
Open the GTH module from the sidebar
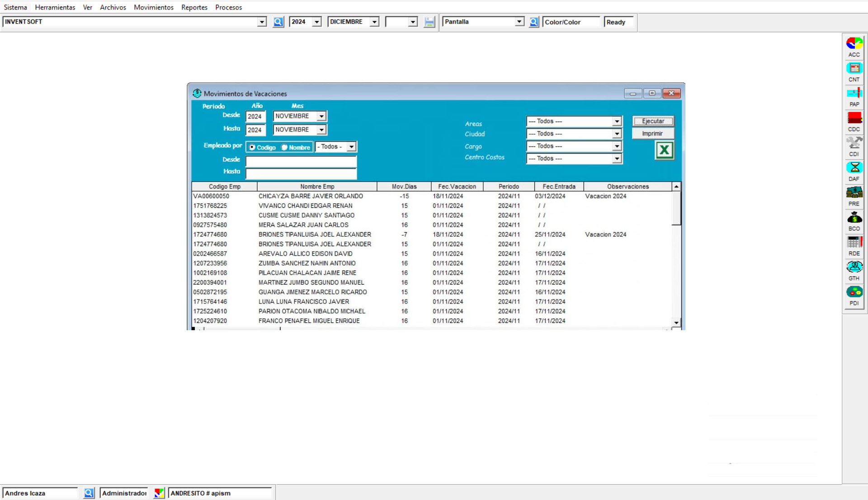(x=854, y=267)
